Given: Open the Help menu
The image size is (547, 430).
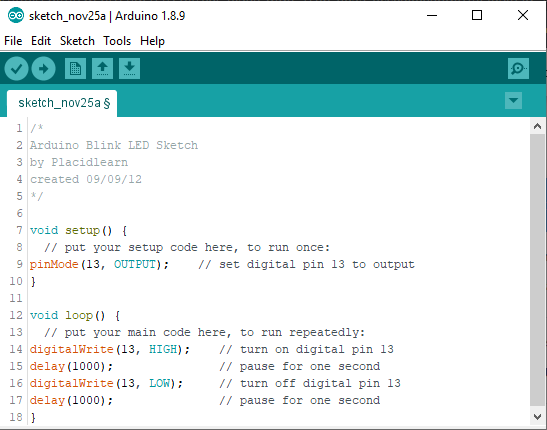Looking at the screenshot, I should tap(152, 41).
